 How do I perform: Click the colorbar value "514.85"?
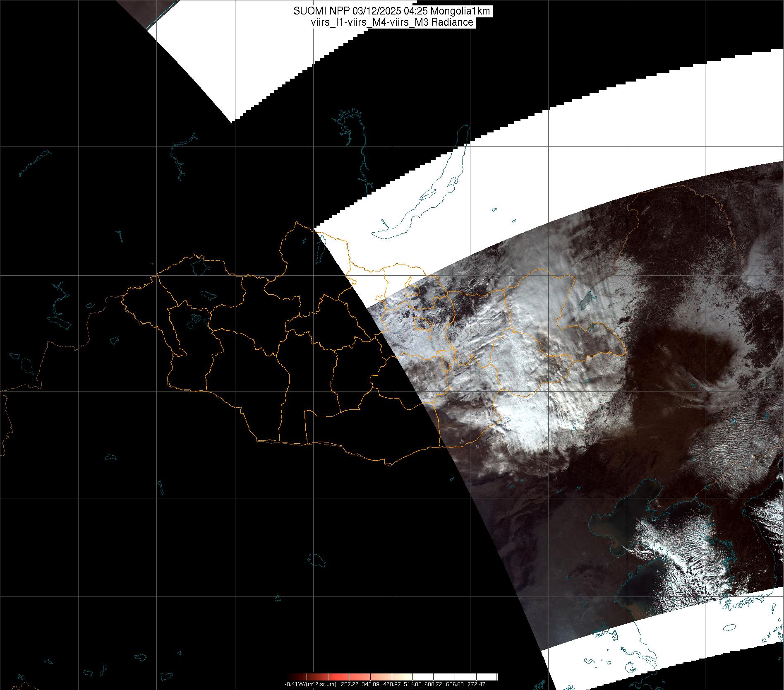[413, 684]
